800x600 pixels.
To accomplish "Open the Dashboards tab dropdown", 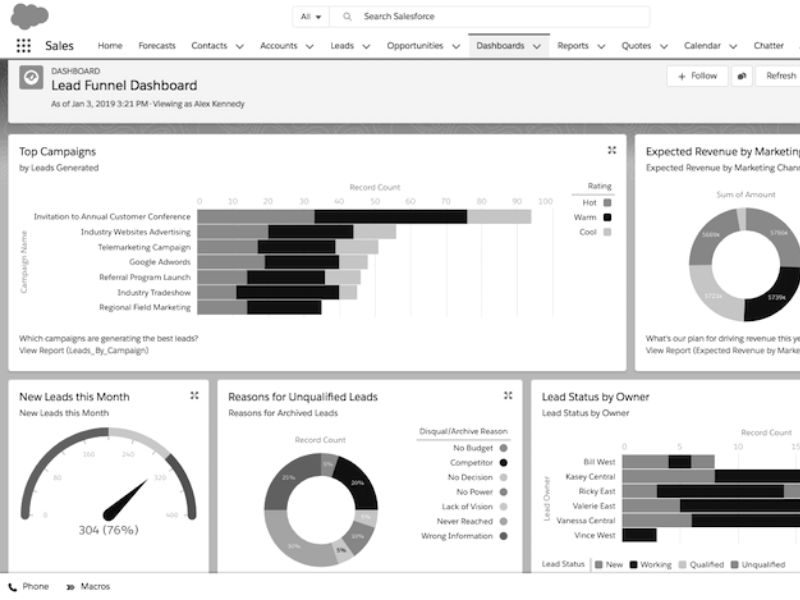I will (x=537, y=45).
